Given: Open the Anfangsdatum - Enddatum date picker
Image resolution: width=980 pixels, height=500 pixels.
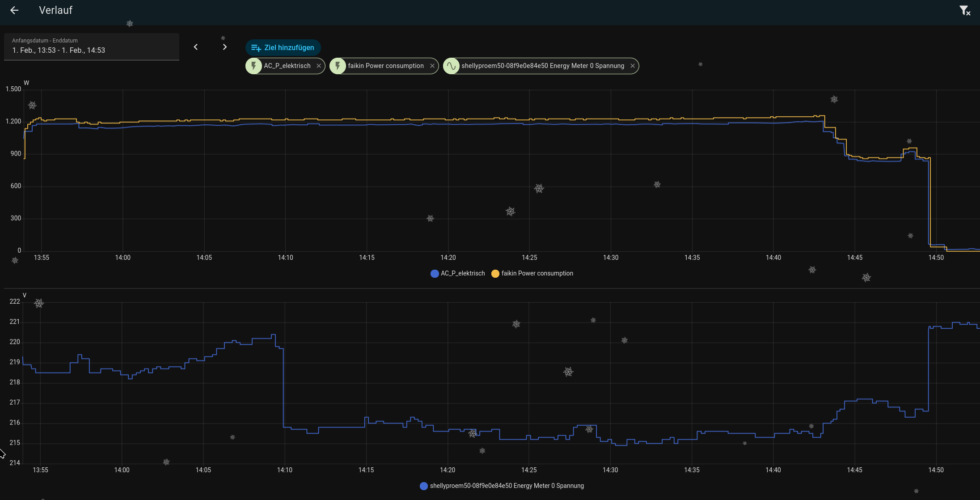Looking at the screenshot, I should point(92,47).
